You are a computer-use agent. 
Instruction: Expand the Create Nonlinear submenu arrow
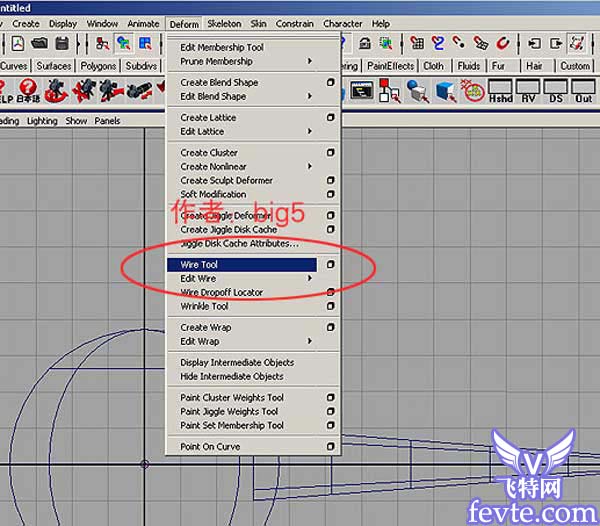(x=310, y=166)
